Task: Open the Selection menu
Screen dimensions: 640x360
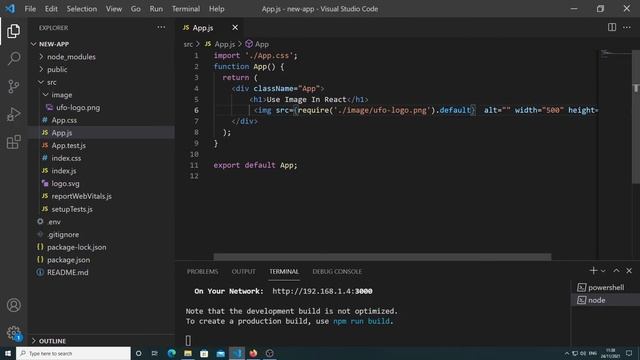Action: coord(82,9)
